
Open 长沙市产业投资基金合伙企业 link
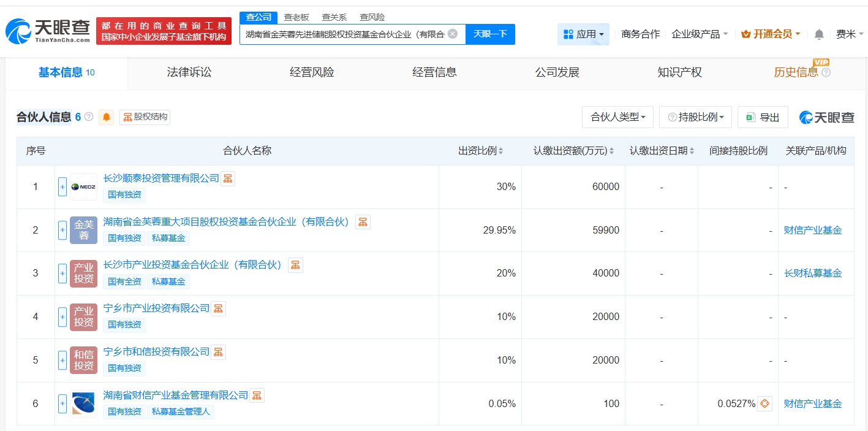pyautogui.click(x=192, y=265)
